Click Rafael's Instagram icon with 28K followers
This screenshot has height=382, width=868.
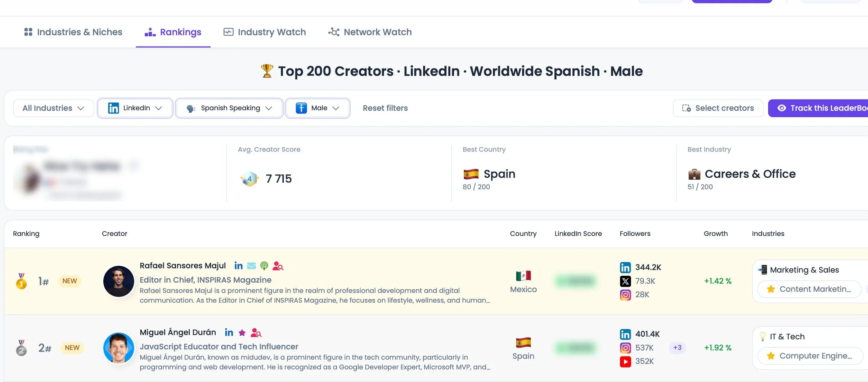625,295
